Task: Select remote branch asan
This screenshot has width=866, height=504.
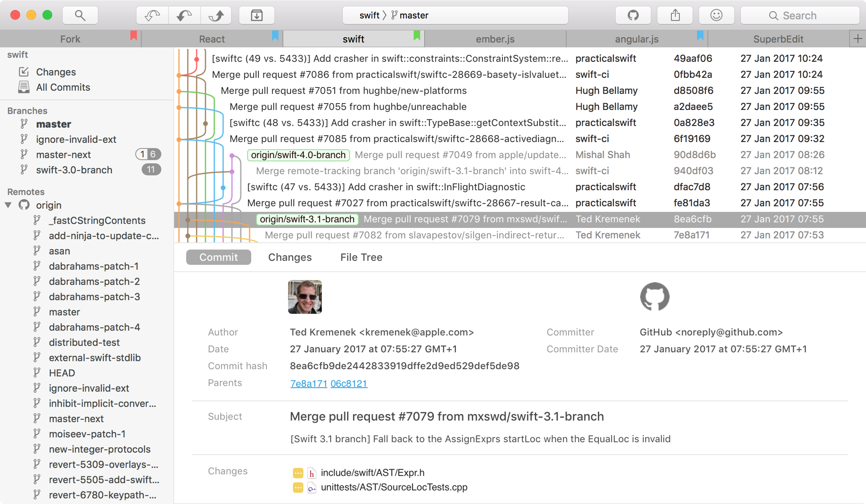Action: [59, 251]
